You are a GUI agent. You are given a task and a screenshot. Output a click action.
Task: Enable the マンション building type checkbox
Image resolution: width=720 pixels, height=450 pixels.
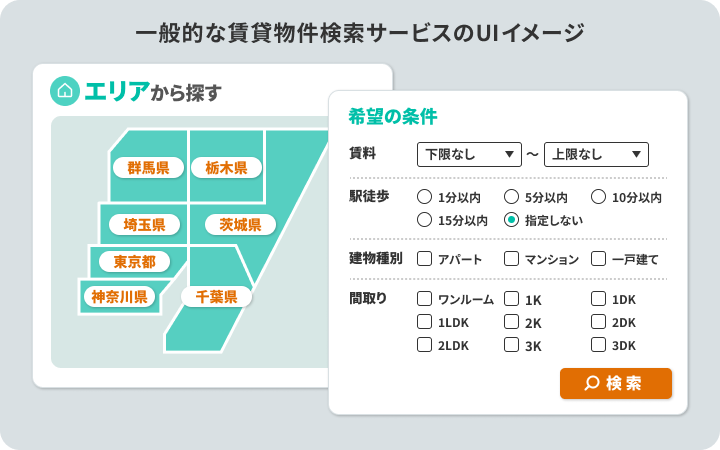(511, 259)
